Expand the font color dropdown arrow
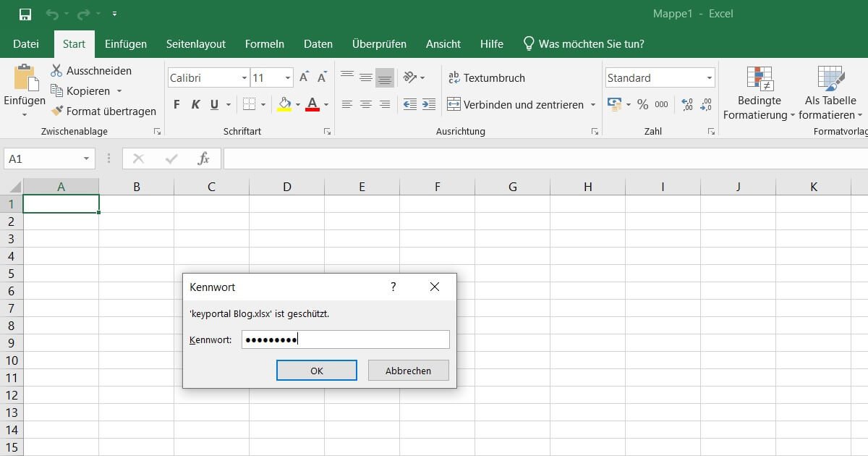The image size is (868, 456). pos(326,105)
